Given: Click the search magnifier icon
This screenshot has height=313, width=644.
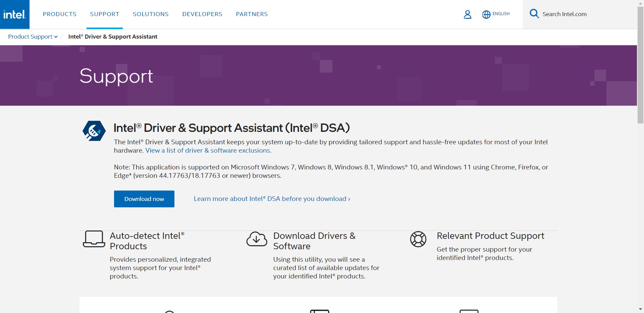Looking at the screenshot, I should tap(534, 14).
